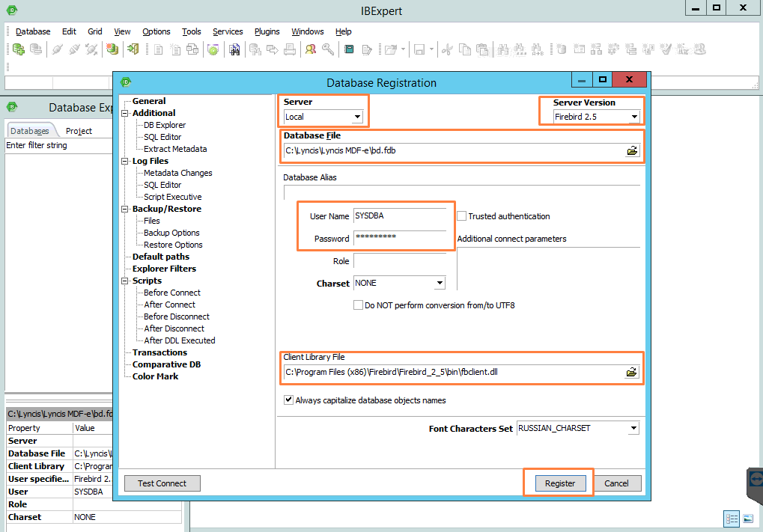This screenshot has width=763, height=532.
Task: Enable the Trusted authentication checkbox
Action: (462, 216)
